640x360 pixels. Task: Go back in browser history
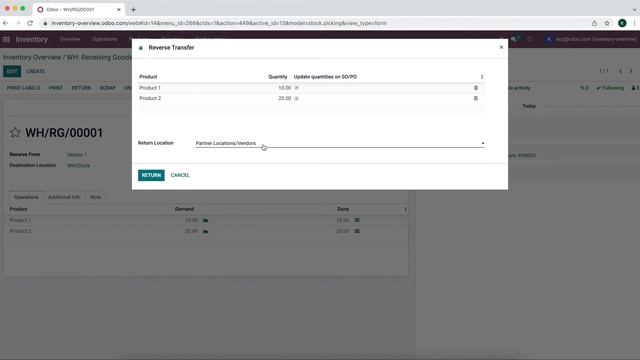(5, 23)
